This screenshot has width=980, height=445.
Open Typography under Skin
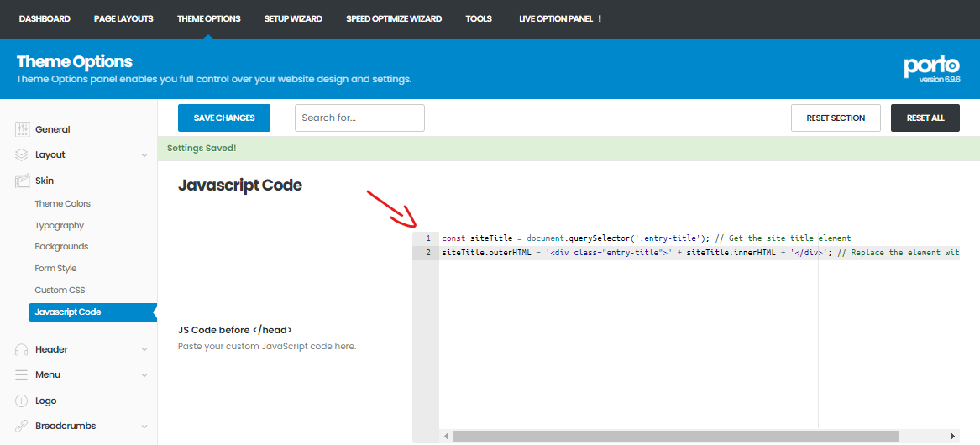[60, 226]
